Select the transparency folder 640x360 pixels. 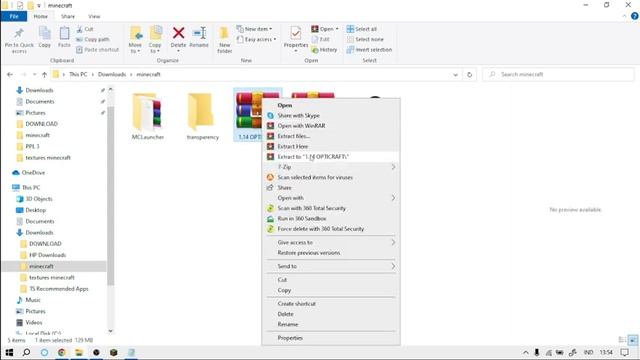click(202, 117)
